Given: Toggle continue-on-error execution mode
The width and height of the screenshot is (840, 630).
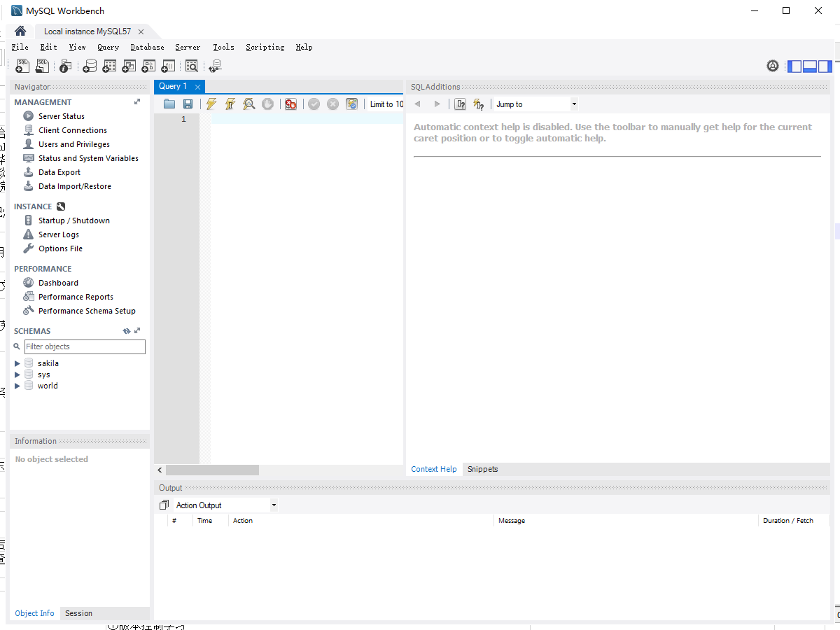Looking at the screenshot, I should pos(290,104).
